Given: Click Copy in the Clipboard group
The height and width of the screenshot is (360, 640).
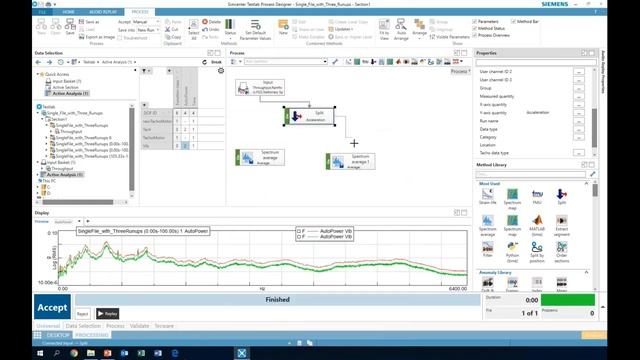Looking at the screenshot, I should [173, 37].
